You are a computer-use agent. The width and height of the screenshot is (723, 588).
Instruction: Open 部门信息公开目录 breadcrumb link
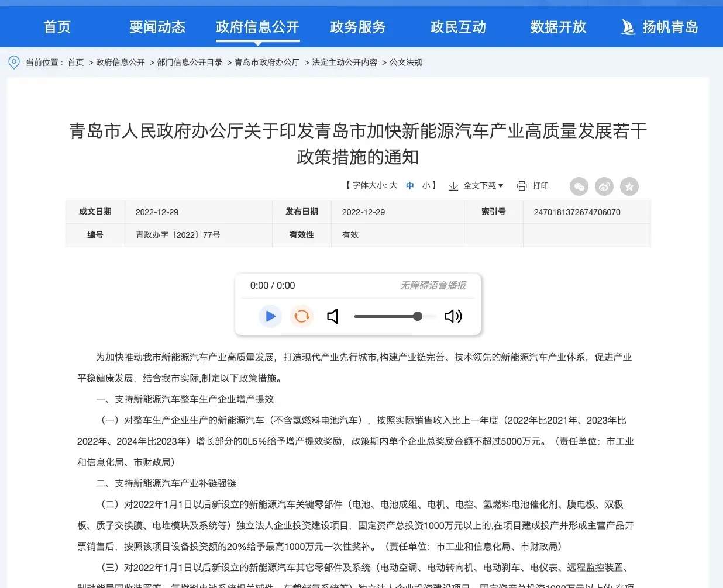tap(190, 63)
